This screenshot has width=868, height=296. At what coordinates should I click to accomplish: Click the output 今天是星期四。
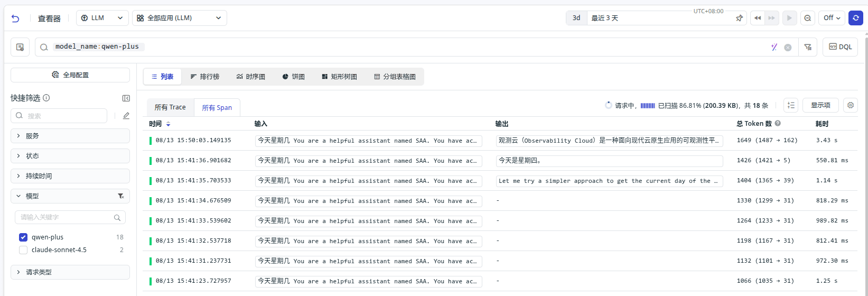[609, 161]
